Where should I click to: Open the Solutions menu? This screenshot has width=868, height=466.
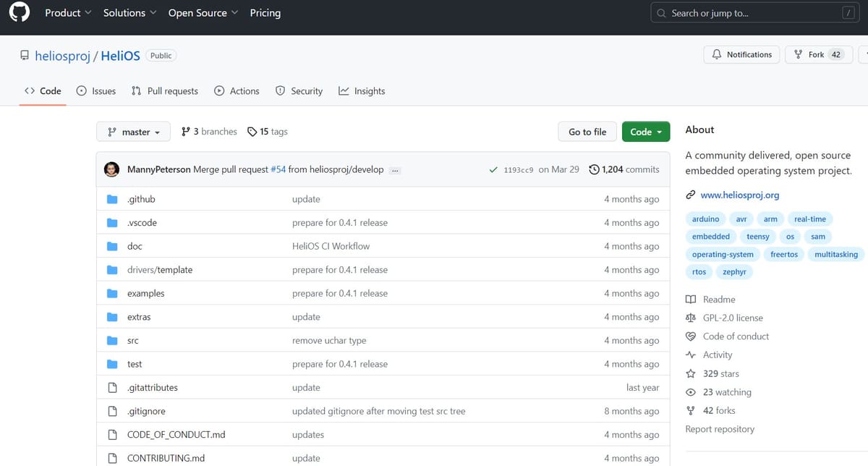tap(129, 13)
